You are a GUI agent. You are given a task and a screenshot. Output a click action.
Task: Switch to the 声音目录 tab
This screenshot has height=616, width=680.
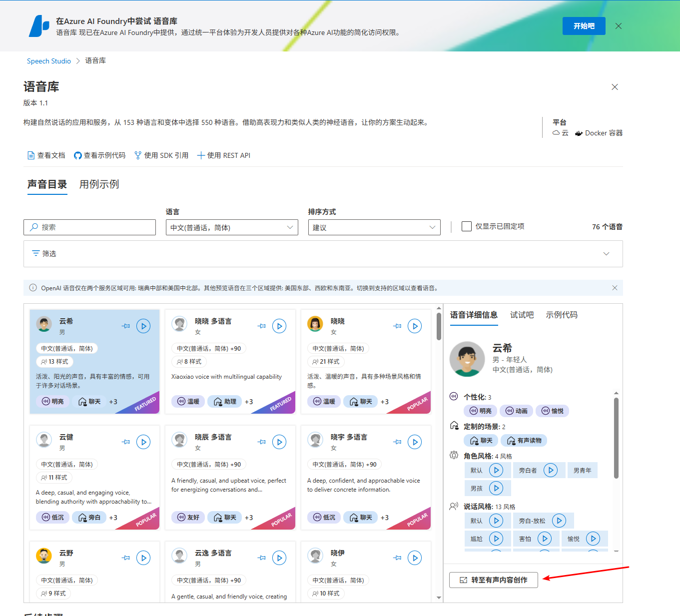(47, 184)
